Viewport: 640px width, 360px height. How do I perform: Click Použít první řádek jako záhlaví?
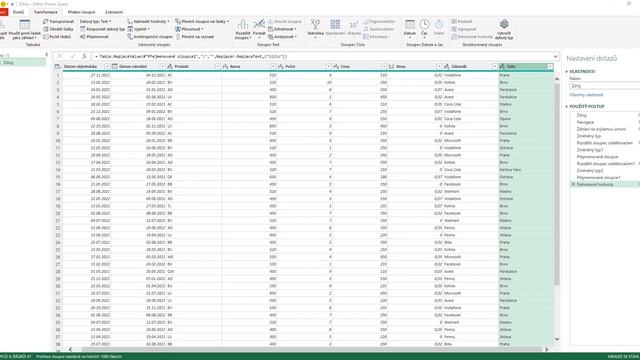point(24,29)
